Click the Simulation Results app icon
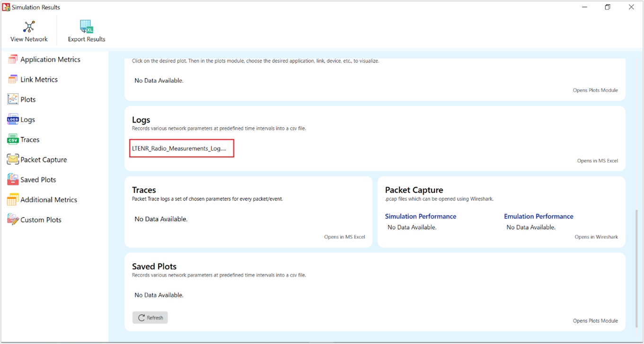Image resolution: width=644 pixels, height=344 pixels. coord(6,7)
